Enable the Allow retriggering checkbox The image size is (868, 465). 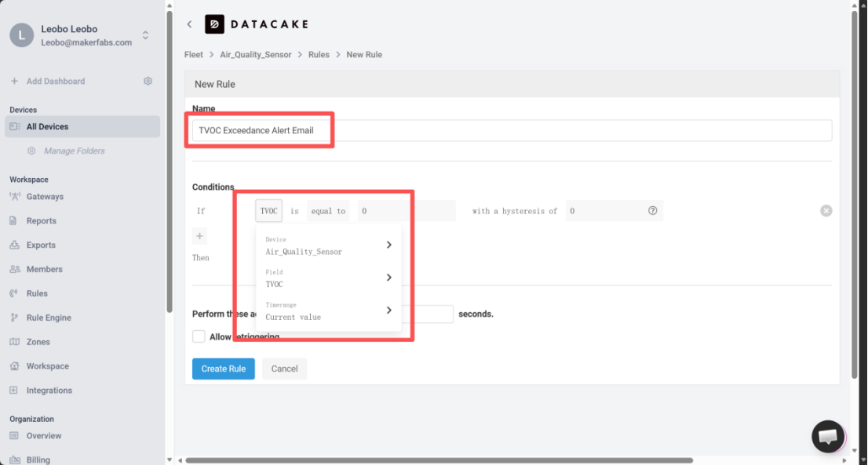tap(199, 336)
